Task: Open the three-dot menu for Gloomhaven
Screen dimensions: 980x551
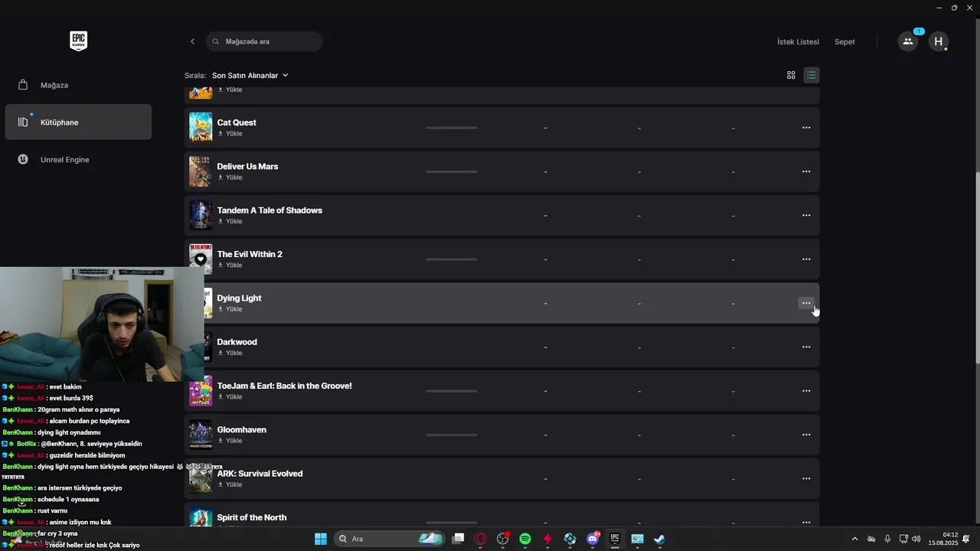Action: [806, 435]
